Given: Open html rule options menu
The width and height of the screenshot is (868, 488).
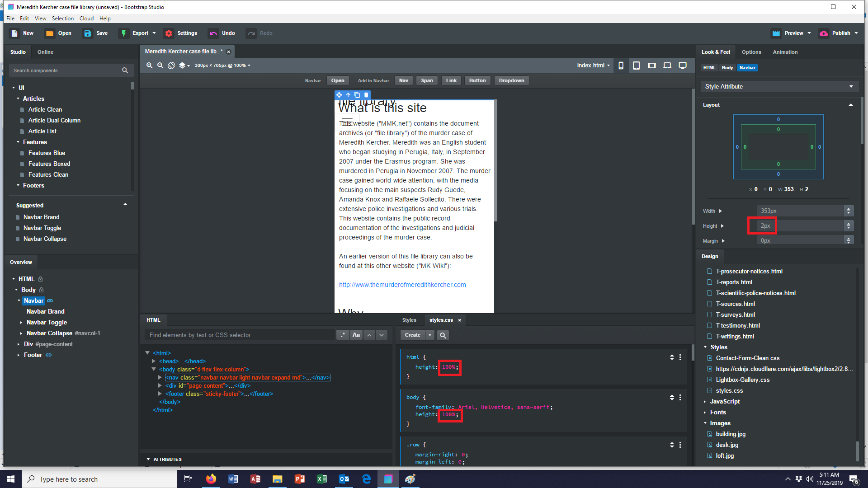Looking at the screenshot, I should pyautogui.click(x=680, y=357).
